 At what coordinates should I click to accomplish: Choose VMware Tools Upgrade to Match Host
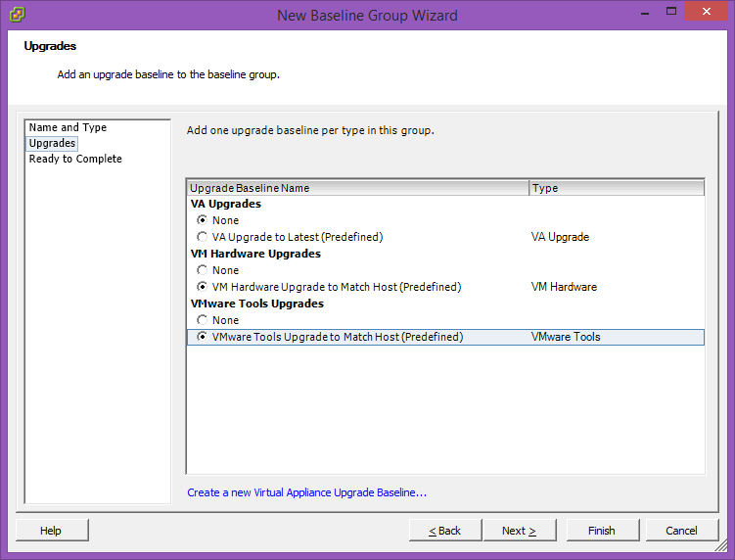point(202,337)
